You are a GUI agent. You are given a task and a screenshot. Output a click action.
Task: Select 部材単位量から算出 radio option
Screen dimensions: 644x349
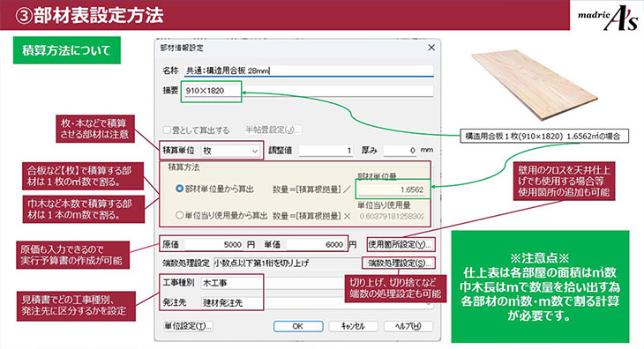[179, 189]
